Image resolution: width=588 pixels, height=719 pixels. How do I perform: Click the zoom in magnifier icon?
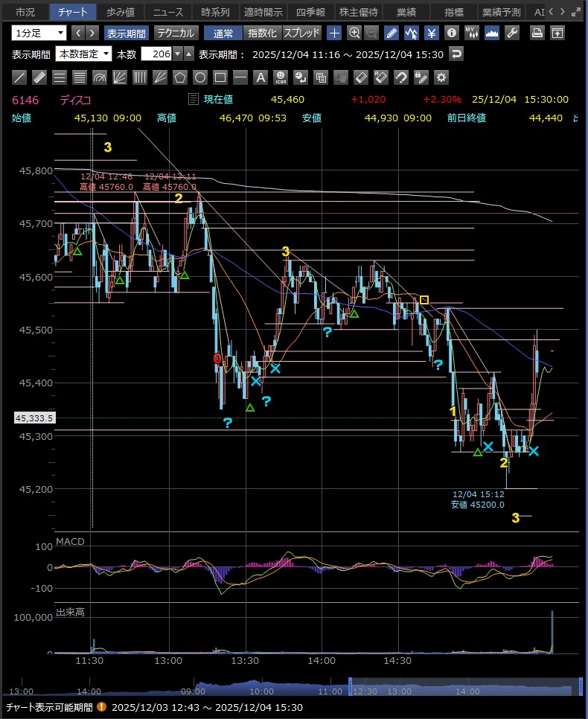(354, 33)
